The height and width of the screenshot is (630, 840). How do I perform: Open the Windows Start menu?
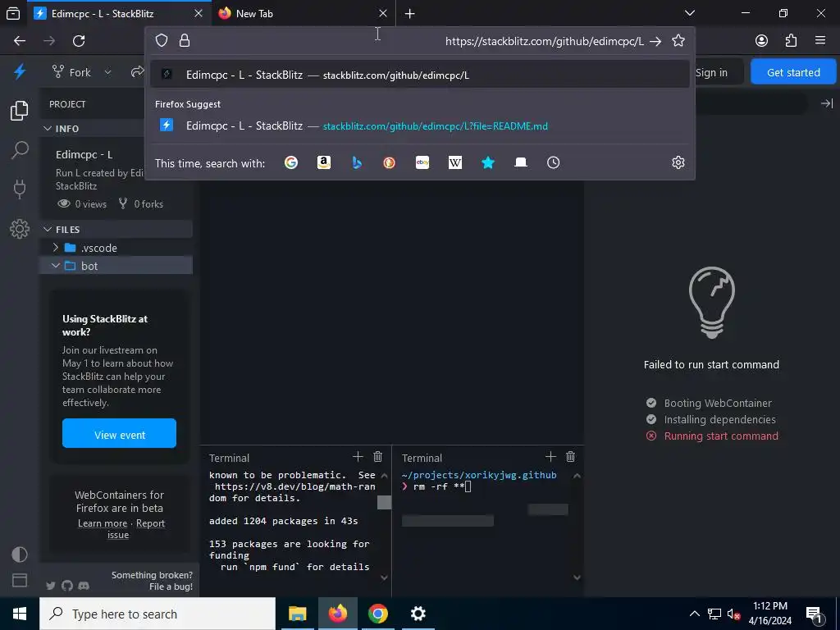[x=20, y=614]
